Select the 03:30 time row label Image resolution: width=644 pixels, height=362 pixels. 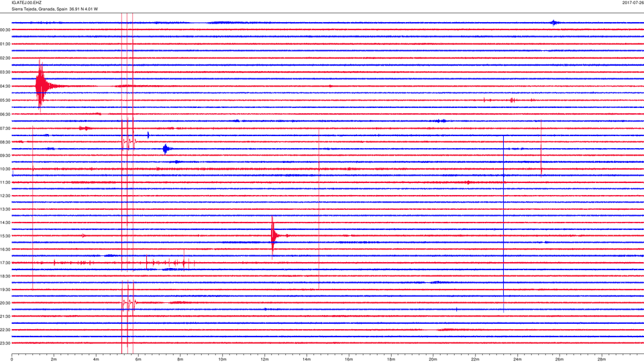pos(5,72)
